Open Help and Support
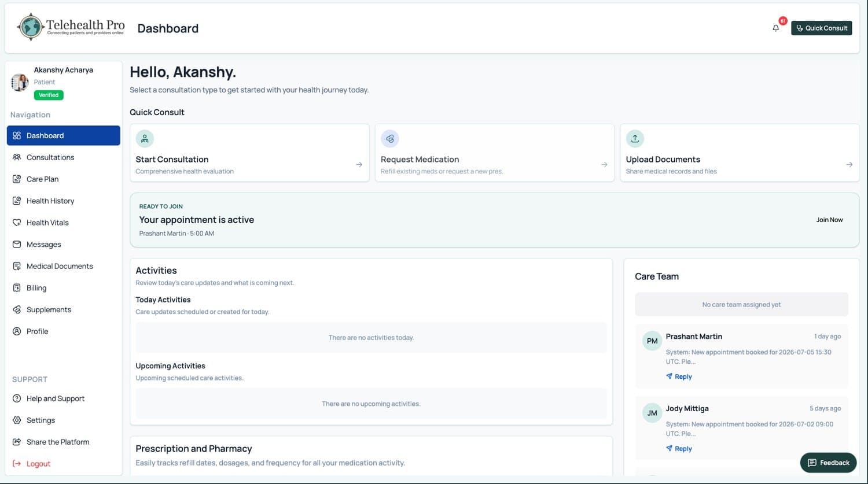This screenshot has height=484, width=868. click(64, 398)
